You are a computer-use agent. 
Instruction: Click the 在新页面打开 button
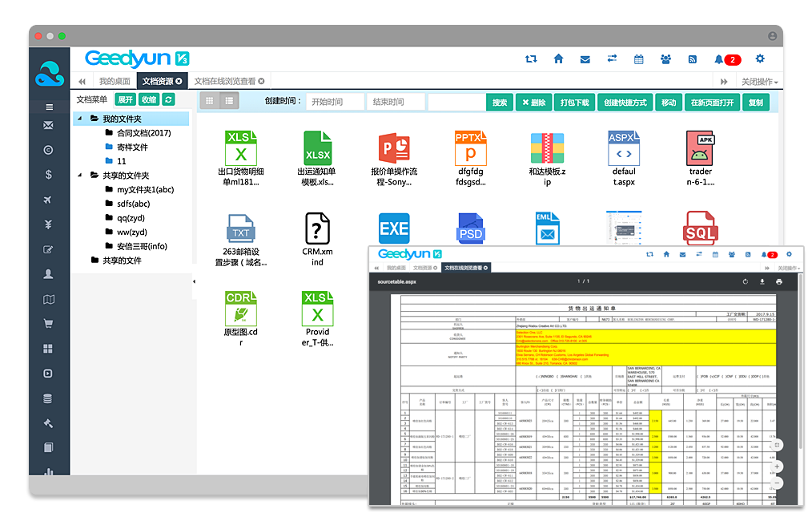click(x=713, y=103)
